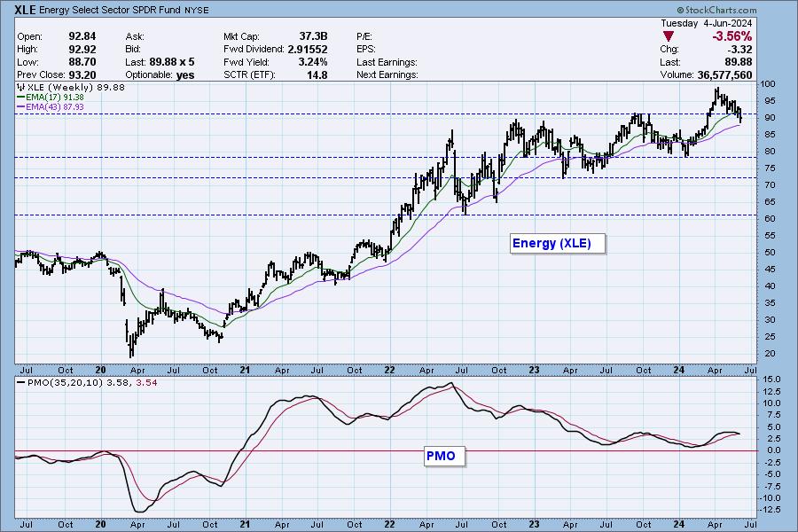
Task: Click the 0.0 label on the PMO axis
Action: pyautogui.click(x=773, y=450)
